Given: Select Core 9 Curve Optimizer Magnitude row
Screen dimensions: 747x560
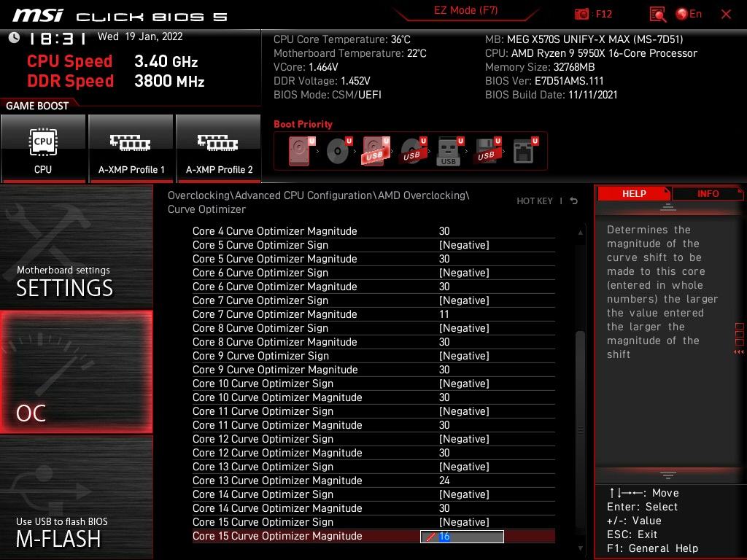Looking at the screenshot, I should pos(373,370).
